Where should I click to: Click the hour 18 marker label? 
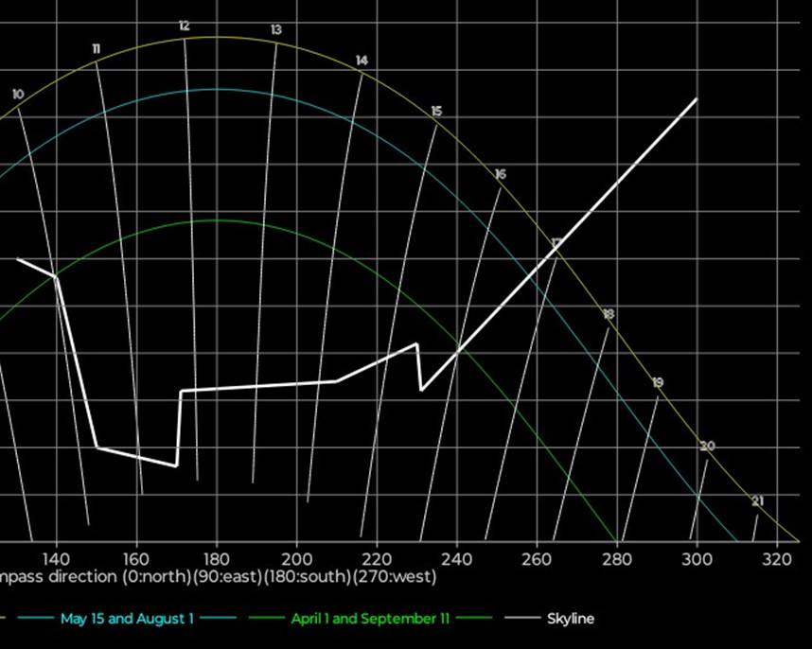click(608, 314)
